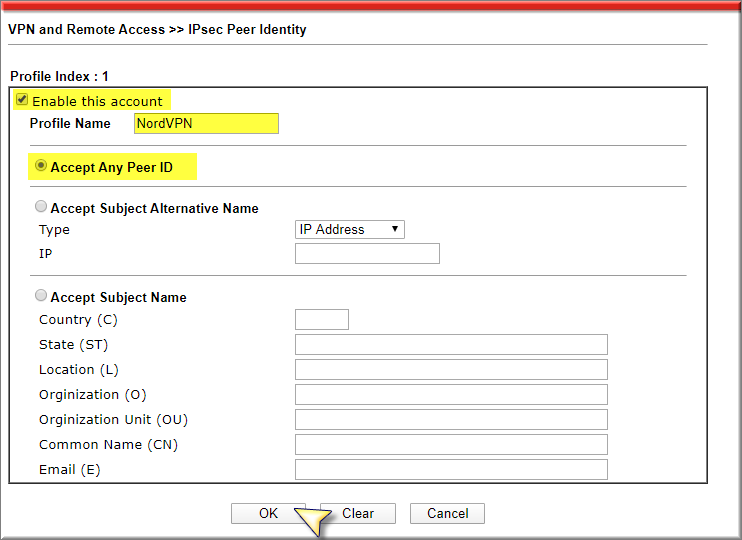Image resolution: width=742 pixels, height=540 pixels.
Task: Click the Orginization (O) text field
Action: click(x=451, y=395)
